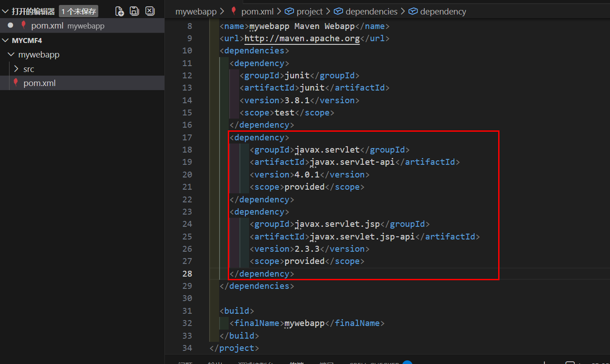Click the text javax.servlet-api on line 19
The height and width of the screenshot is (364, 610).
click(x=352, y=162)
